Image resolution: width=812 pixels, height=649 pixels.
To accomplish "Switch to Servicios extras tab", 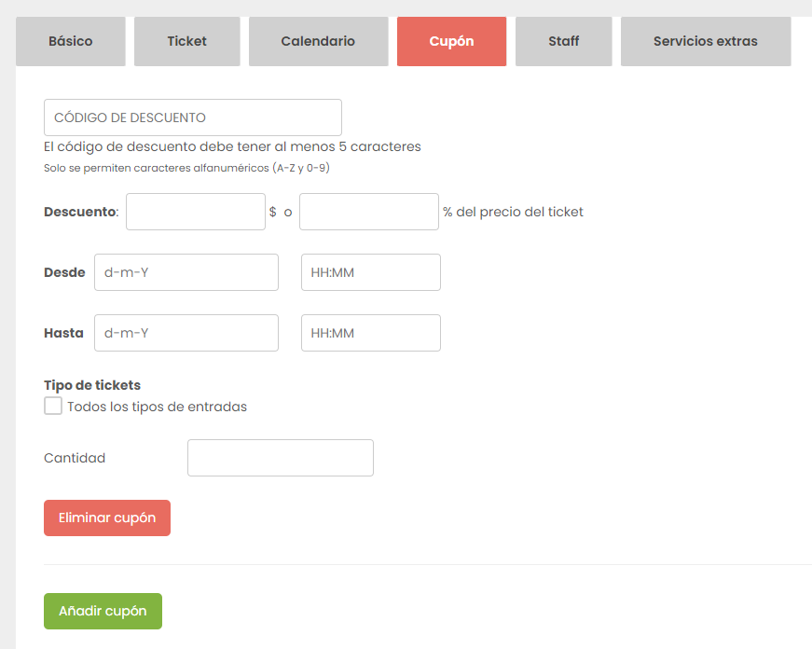I will coord(706,41).
